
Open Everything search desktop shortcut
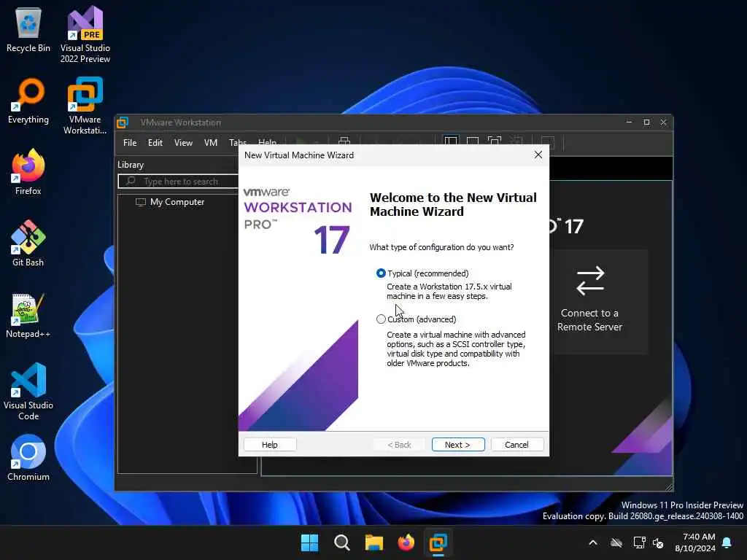click(x=28, y=101)
